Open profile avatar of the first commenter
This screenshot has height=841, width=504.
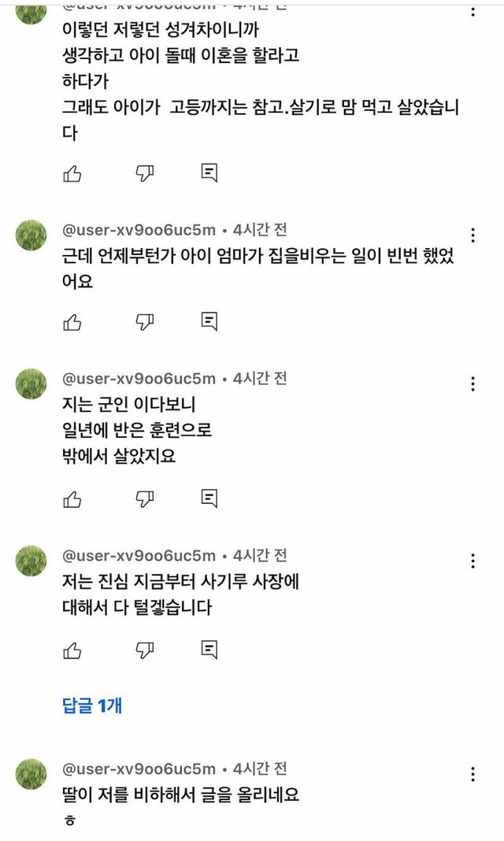(30, 8)
